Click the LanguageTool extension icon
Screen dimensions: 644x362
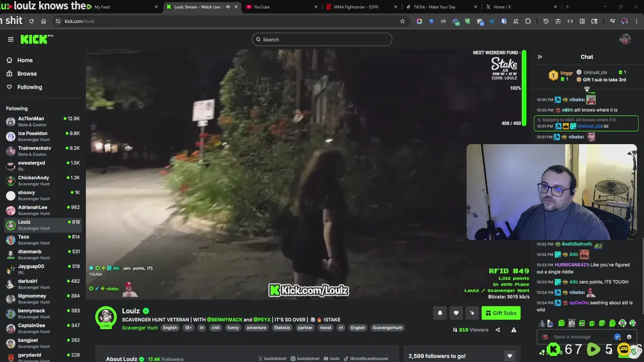(516, 21)
